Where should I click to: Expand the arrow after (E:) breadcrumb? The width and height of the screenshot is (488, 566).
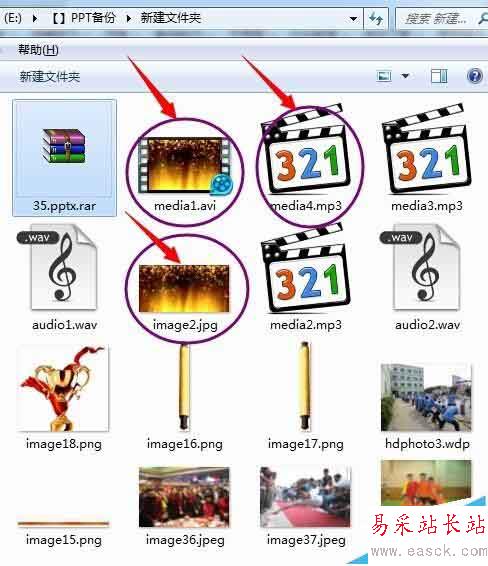[x=35, y=18]
